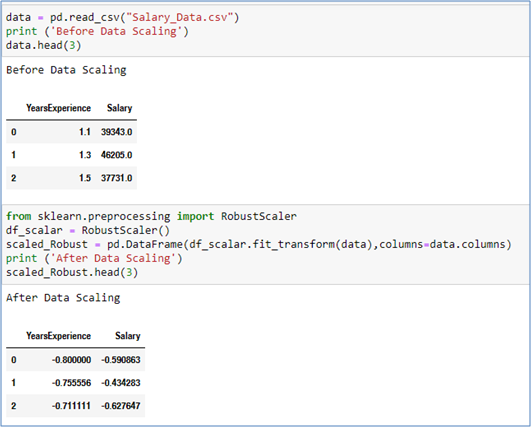
Task: Select YearsExperience value 1.3
Action: (85, 155)
